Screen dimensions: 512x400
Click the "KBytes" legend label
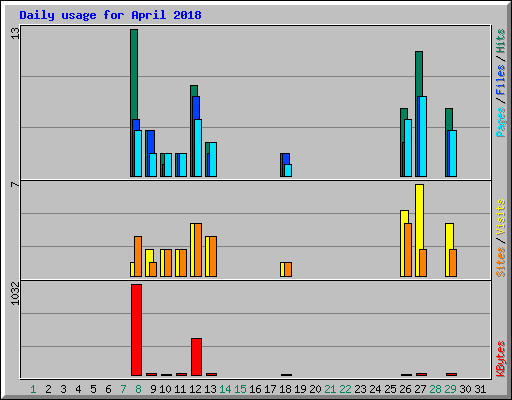coord(501,359)
